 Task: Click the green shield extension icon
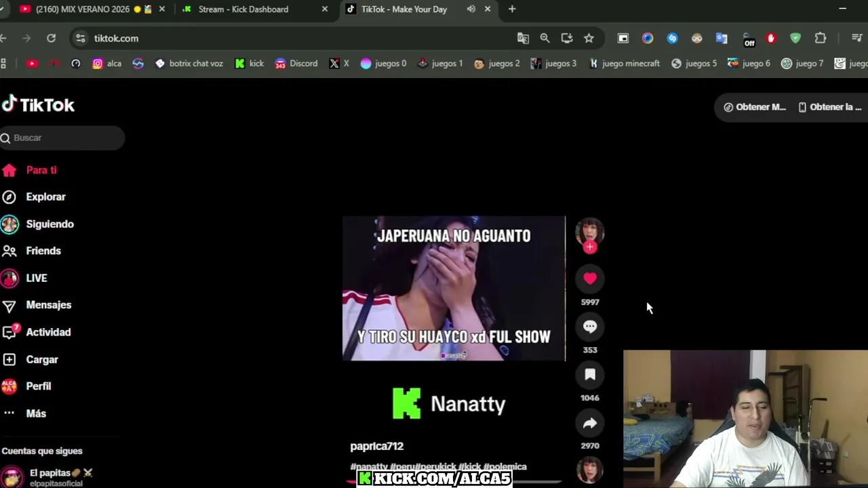click(795, 38)
